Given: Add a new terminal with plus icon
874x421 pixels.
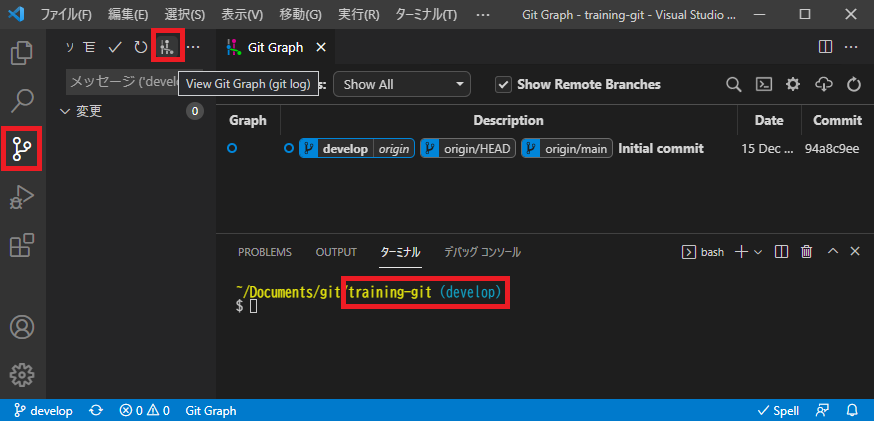Looking at the screenshot, I should pos(741,252).
